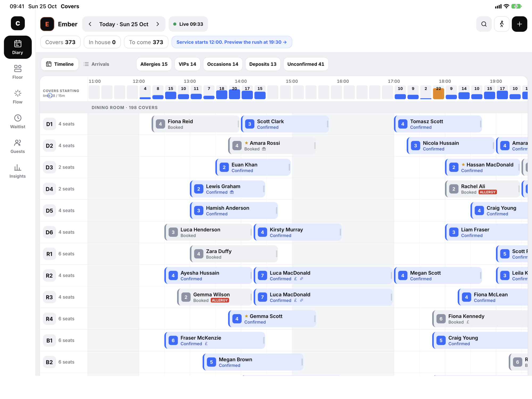532x399 pixels.
Task: Click the Live 09:33 indicator
Action: tap(188, 24)
